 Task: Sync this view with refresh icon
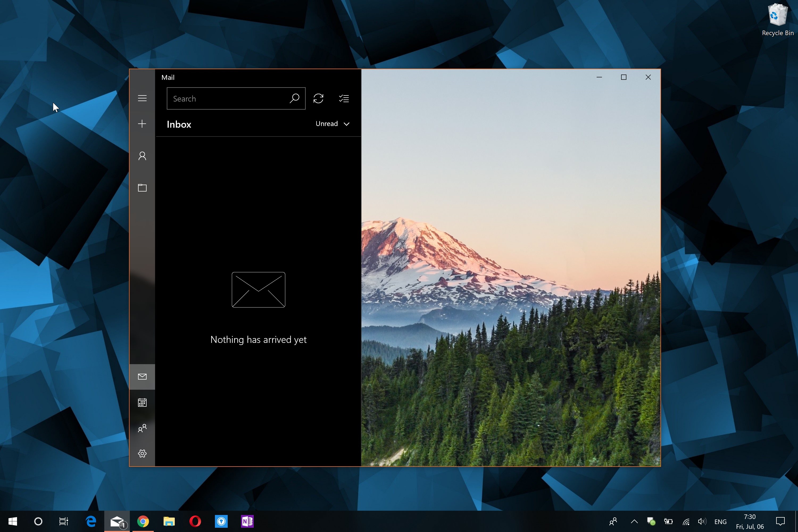(x=318, y=98)
